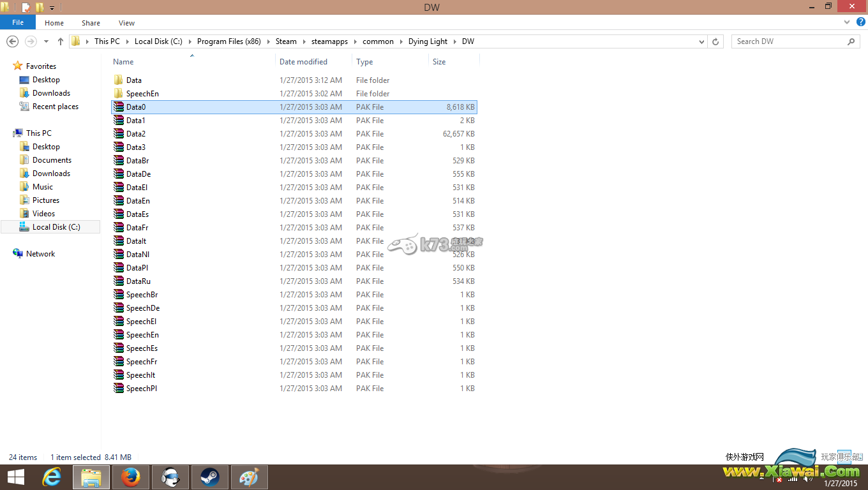Click steamapps in the address path
Screen dimensions: 868x490
(329, 41)
